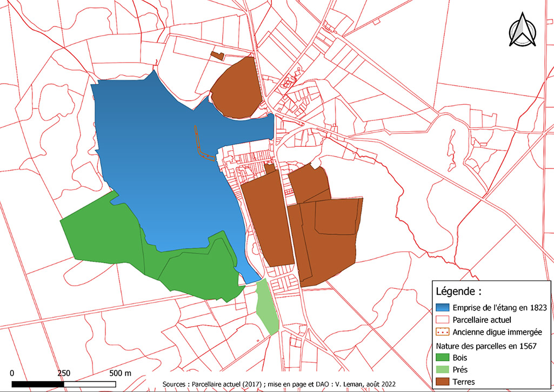The image size is (554, 392).
Task: Click the small brown rectangle at map top
Action: pyautogui.click(x=217, y=56)
